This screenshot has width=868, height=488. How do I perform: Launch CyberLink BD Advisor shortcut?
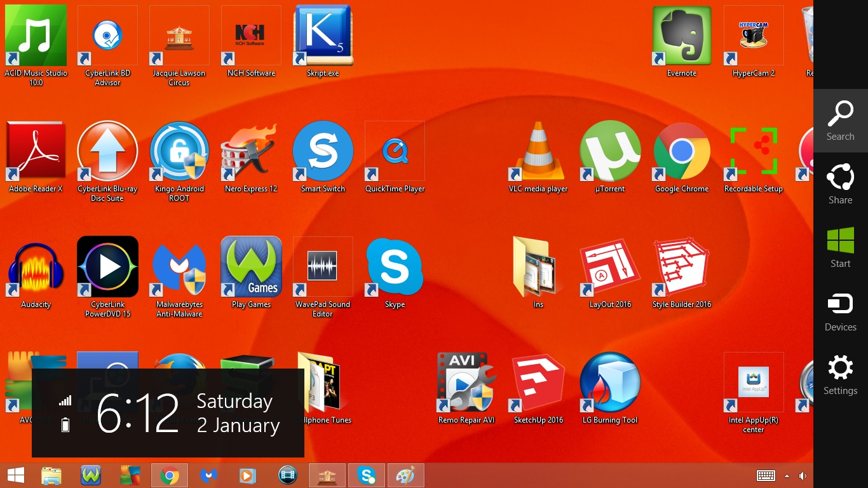tap(107, 46)
